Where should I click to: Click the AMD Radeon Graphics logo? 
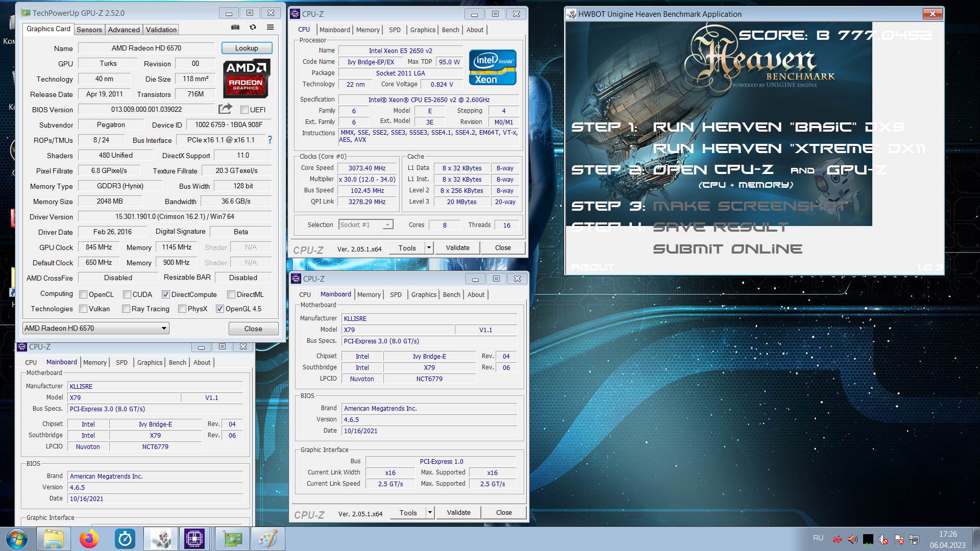pyautogui.click(x=247, y=79)
